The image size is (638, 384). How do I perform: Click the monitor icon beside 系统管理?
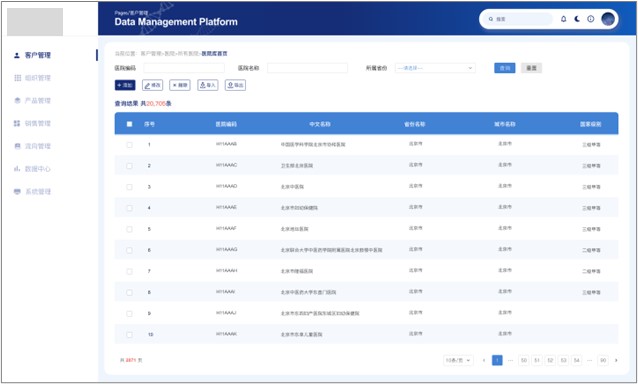17,192
